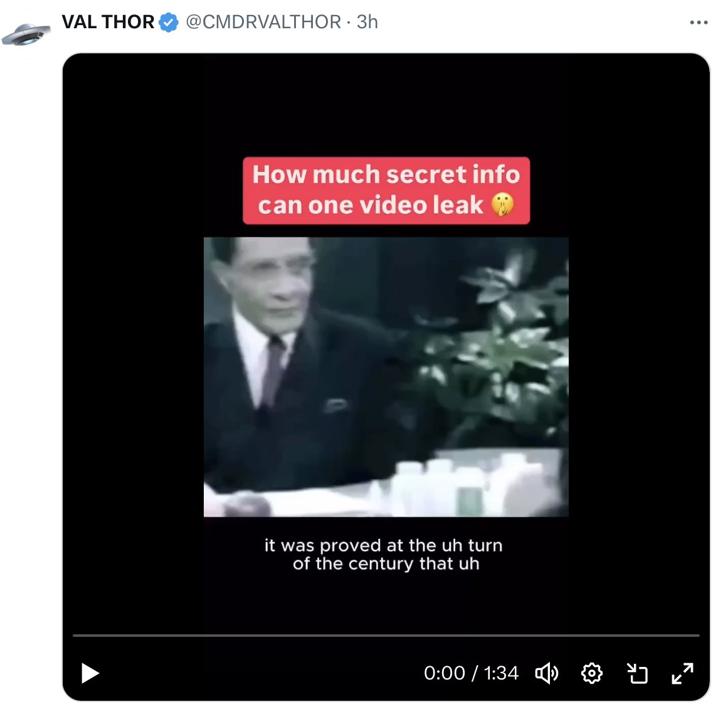Jump to the end of the video timeline
728x714 pixels.
pyautogui.click(x=698, y=636)
